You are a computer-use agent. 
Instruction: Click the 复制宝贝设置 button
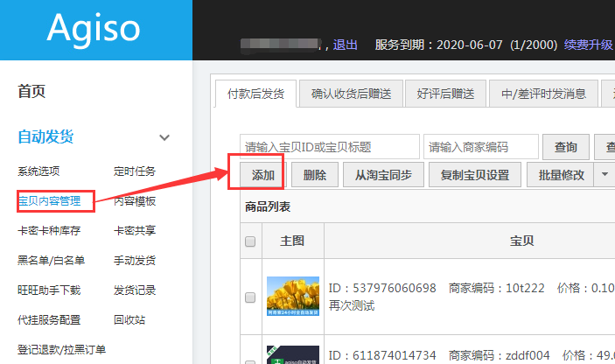(474, 174)
